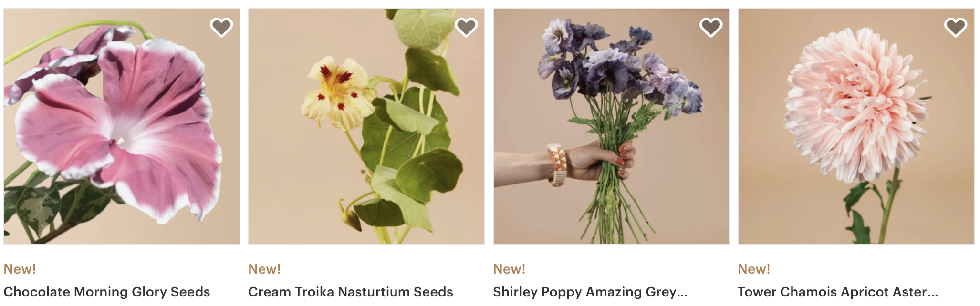Add Shirley Poppy Amazing Grey to wishlist heart

pyautogui.click(x=711, y=27)
